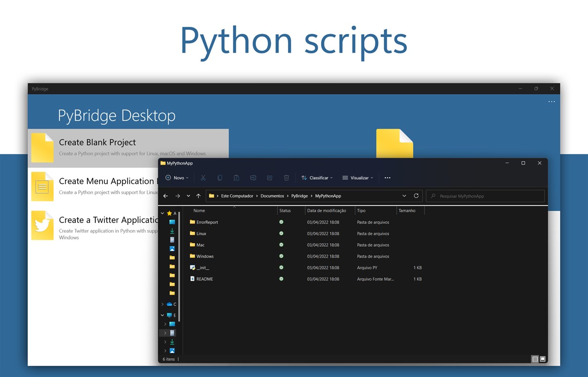588x377 pixels.
Task: Select the Rename icon in the toolbar
Action: pos(253,178)
